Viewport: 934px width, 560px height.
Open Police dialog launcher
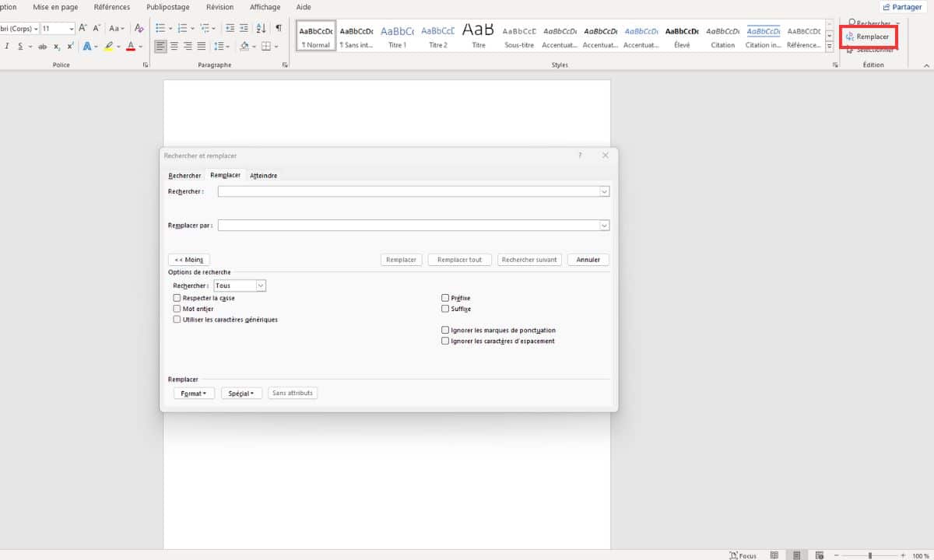coord(146,65)
